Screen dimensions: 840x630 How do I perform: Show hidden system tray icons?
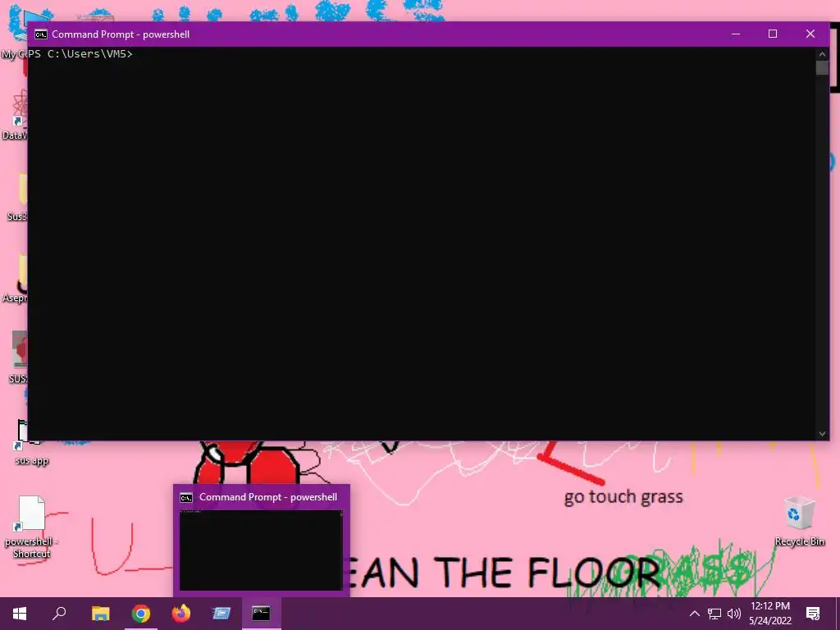coord(694,614)
